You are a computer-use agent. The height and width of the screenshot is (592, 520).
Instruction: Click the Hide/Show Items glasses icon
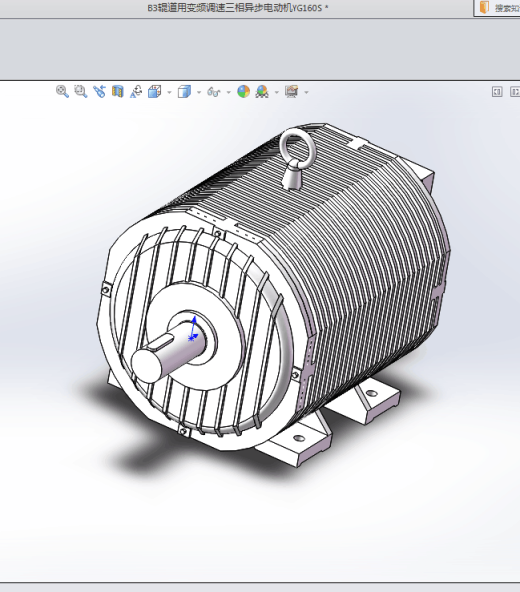214,92
